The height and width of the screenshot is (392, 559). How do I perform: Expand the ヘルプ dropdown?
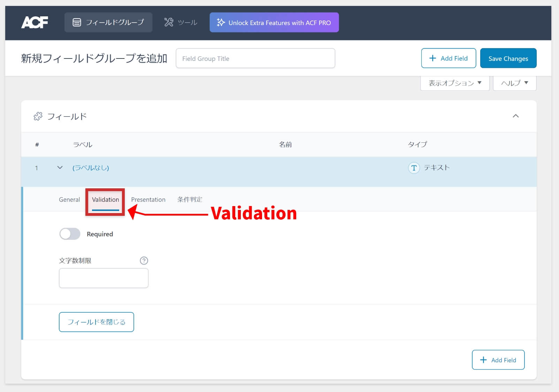515,83
